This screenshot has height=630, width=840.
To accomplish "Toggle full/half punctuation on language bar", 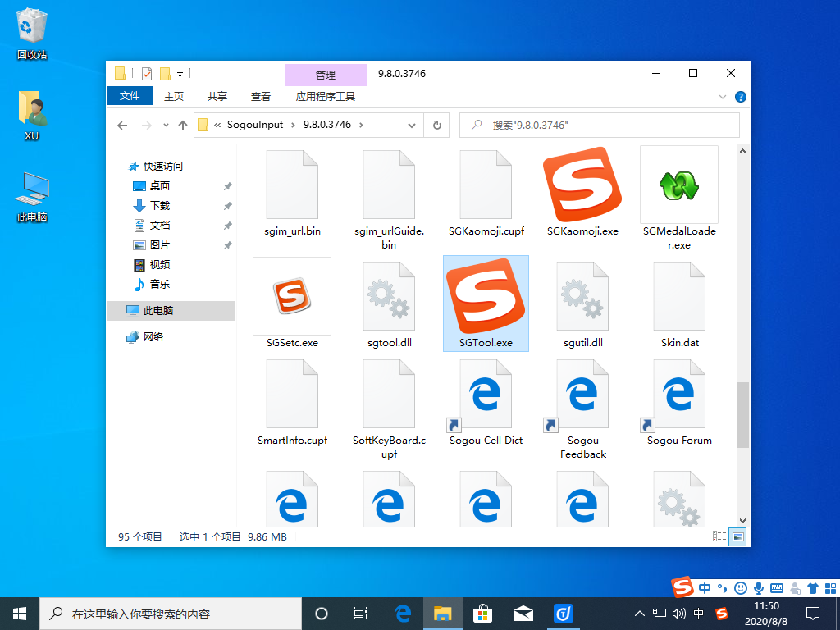I will tap(722, 587).
